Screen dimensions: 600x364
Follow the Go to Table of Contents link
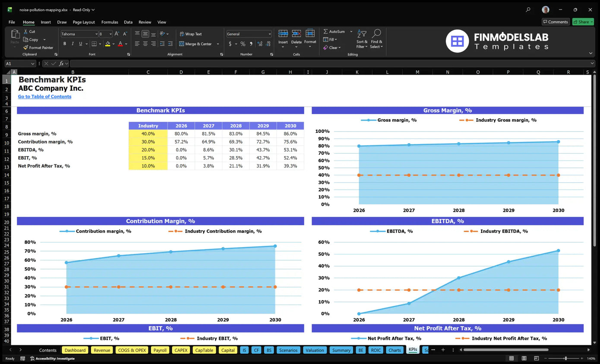coord(44,97)
